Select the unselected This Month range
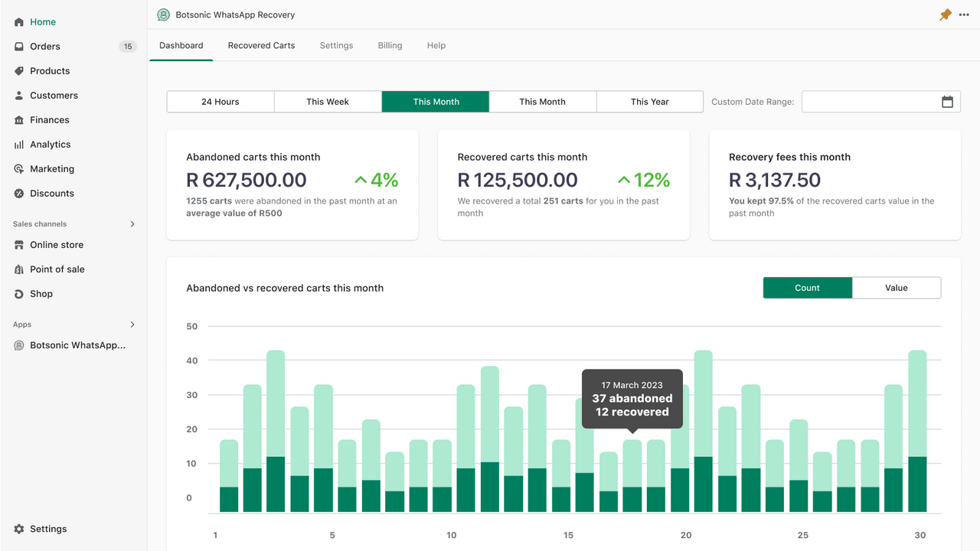Image resolution: width=980 pixels, height=551 pixels. pos(543,102)
